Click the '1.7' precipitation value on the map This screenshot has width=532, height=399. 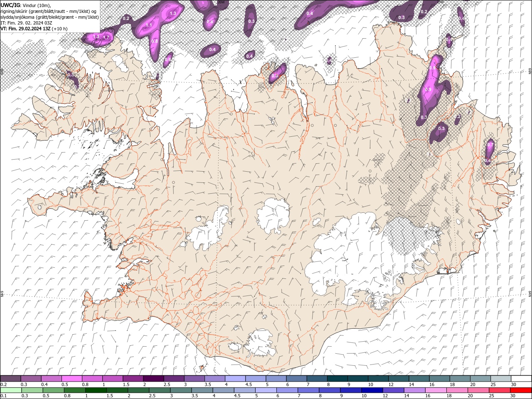pos(106,37)
